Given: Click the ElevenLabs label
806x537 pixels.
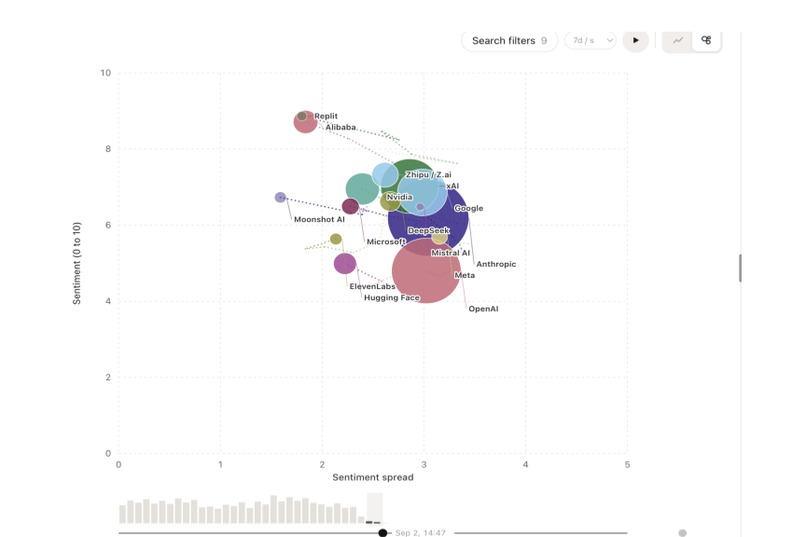Looking at the screenshot, I should (372, 286).
